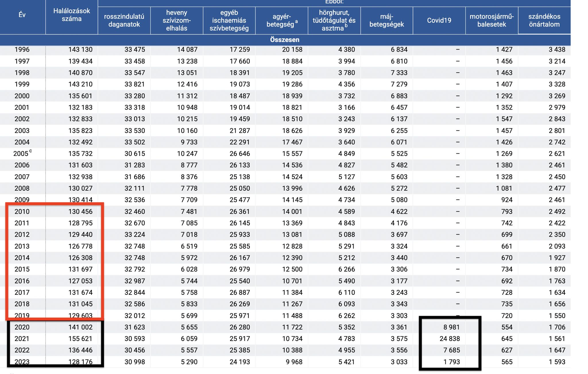The image size is (588, 374).
Task: Select Covid19 value '7 685'
Action: pos(452,350)
